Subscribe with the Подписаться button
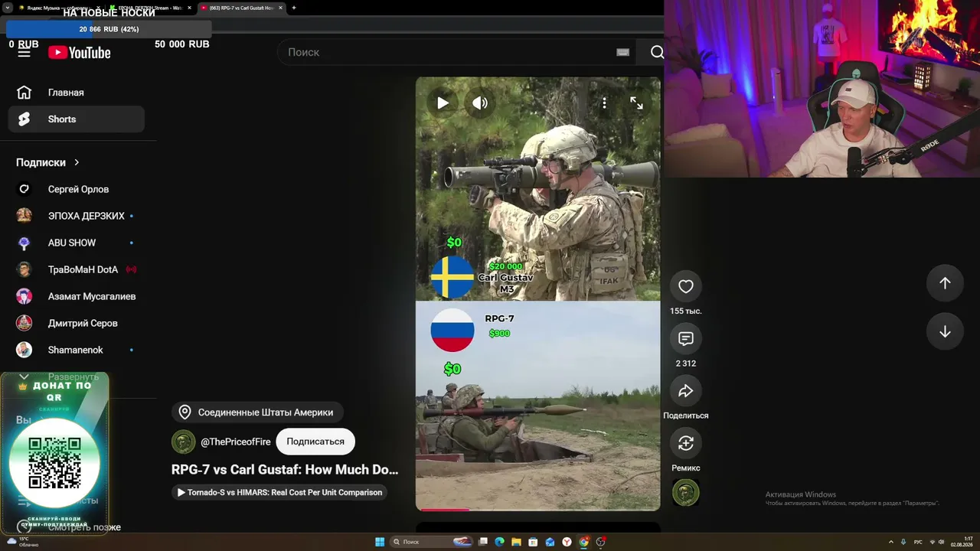Screen dimensions: 980x551 coord(315,442)
